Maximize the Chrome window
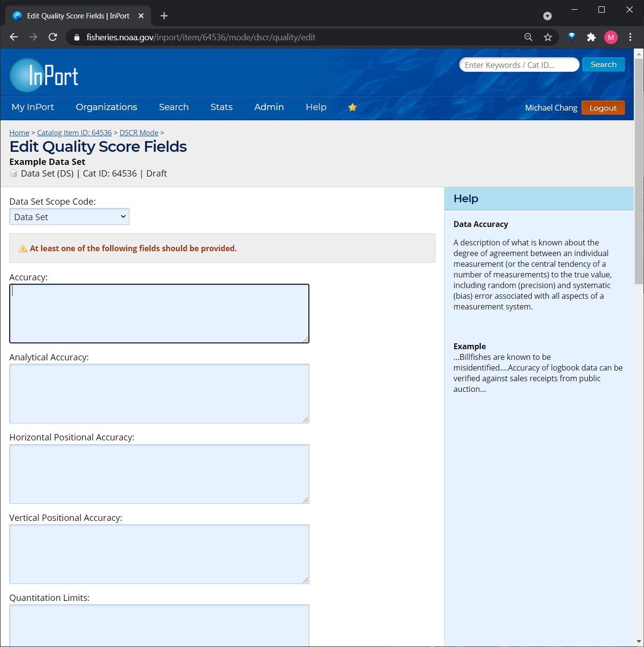This screenshot has height=647, width=644. [x=602, y=10]
